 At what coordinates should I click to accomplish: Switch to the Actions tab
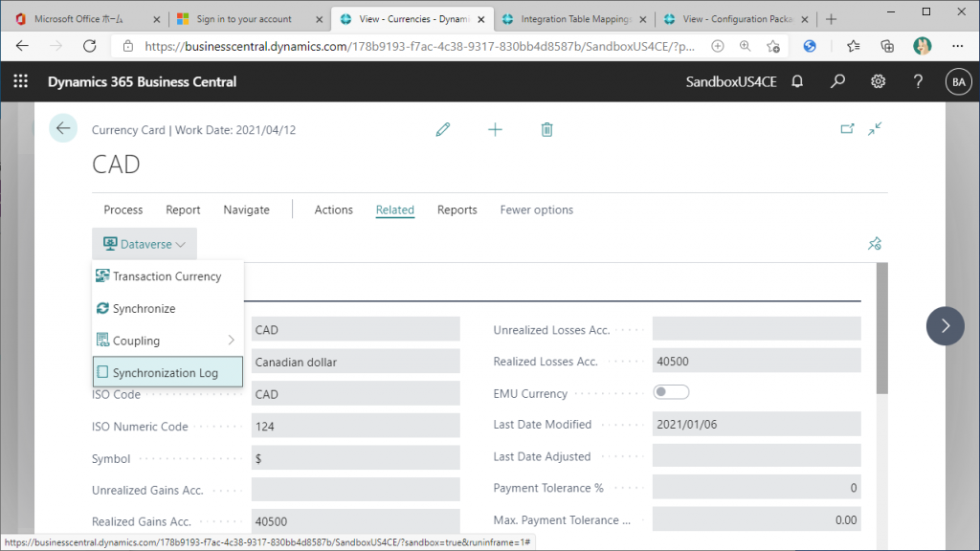pos(334,209)
